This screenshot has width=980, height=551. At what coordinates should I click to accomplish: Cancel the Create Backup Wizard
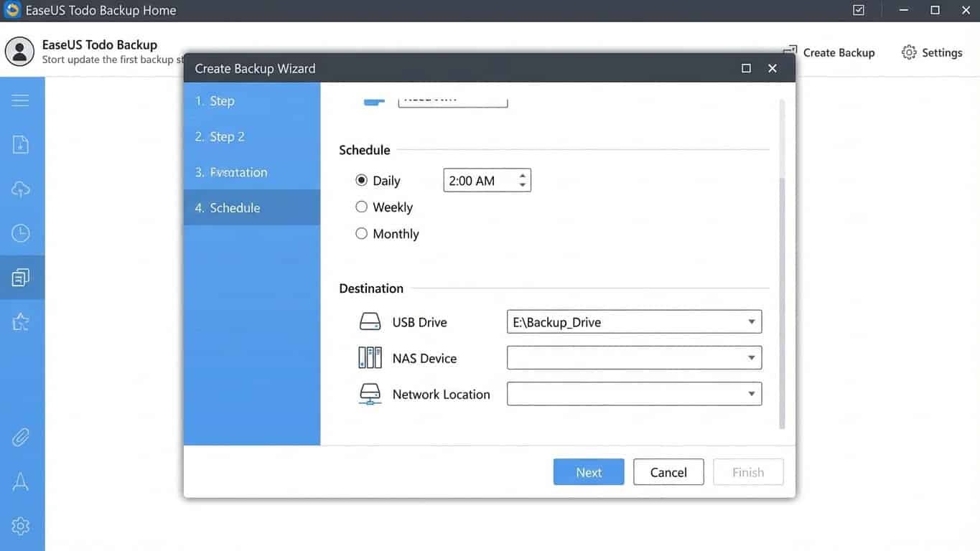pyautogui.click(x=668, y=471)
